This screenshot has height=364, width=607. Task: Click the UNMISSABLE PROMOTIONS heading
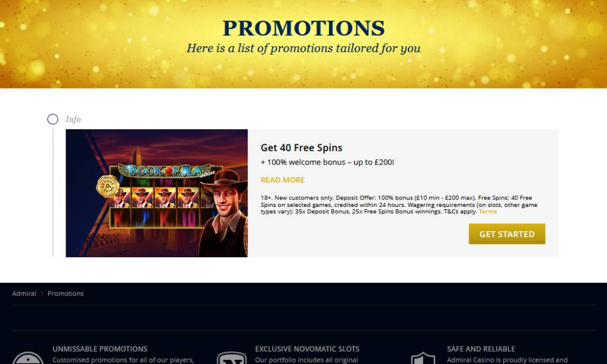pos(100,349)
